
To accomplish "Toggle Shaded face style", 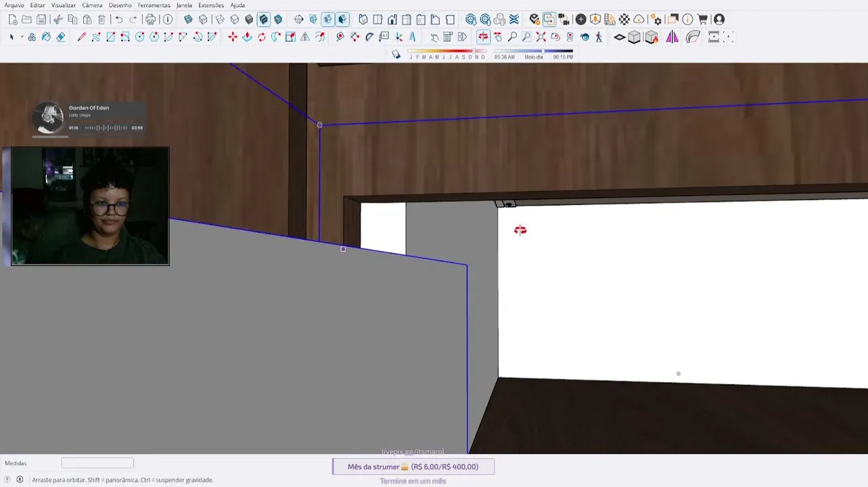I will tap(249, 20).
